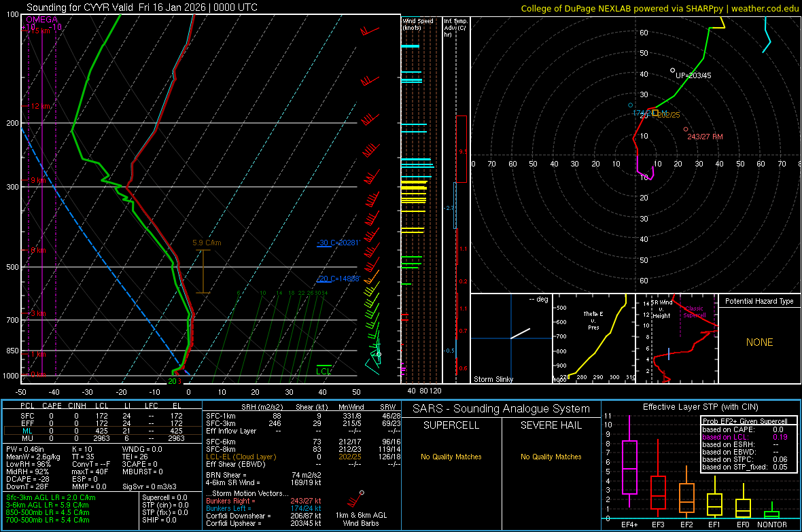Click the Corfidi Downshear = 206/87 kt entry
The image size is (802, 532).
click(264, 516)
